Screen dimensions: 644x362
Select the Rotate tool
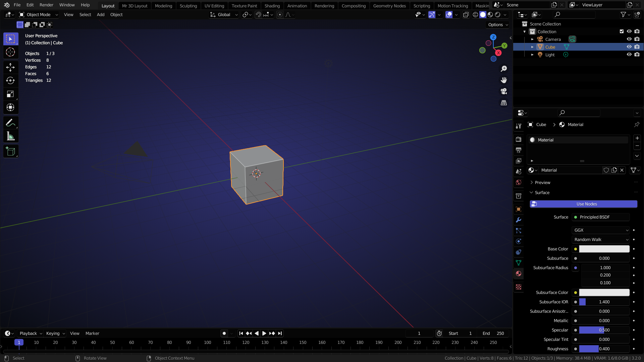click(10, 80)
